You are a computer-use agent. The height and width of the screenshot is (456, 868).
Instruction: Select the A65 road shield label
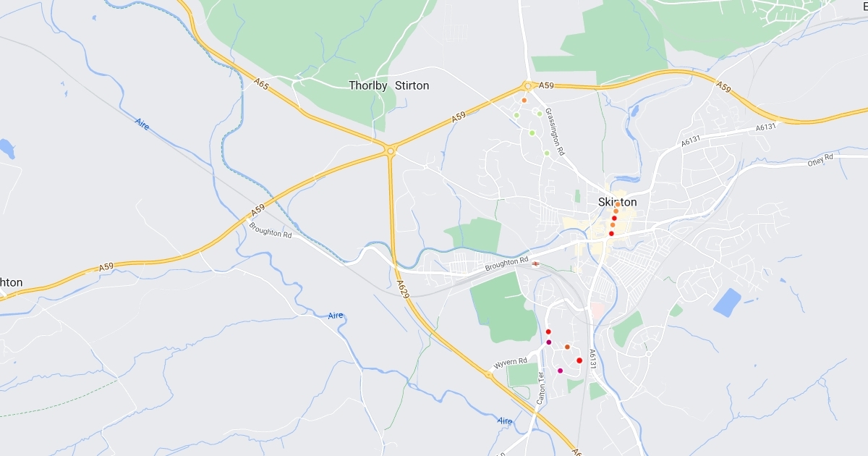pos(261,85)
